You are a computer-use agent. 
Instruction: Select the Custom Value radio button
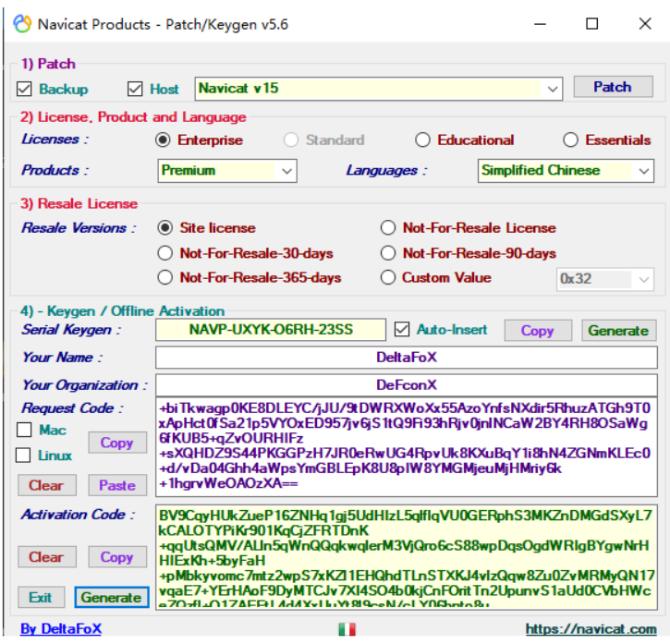(x=388, y=277)
